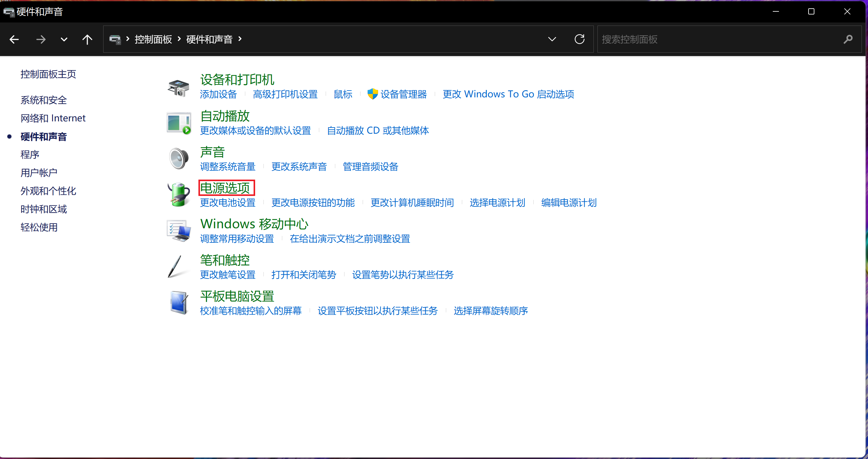Expand the chevron before 控制面板 breadcrumb
Viewport: 868px width, 459px height.
(128, 39)
